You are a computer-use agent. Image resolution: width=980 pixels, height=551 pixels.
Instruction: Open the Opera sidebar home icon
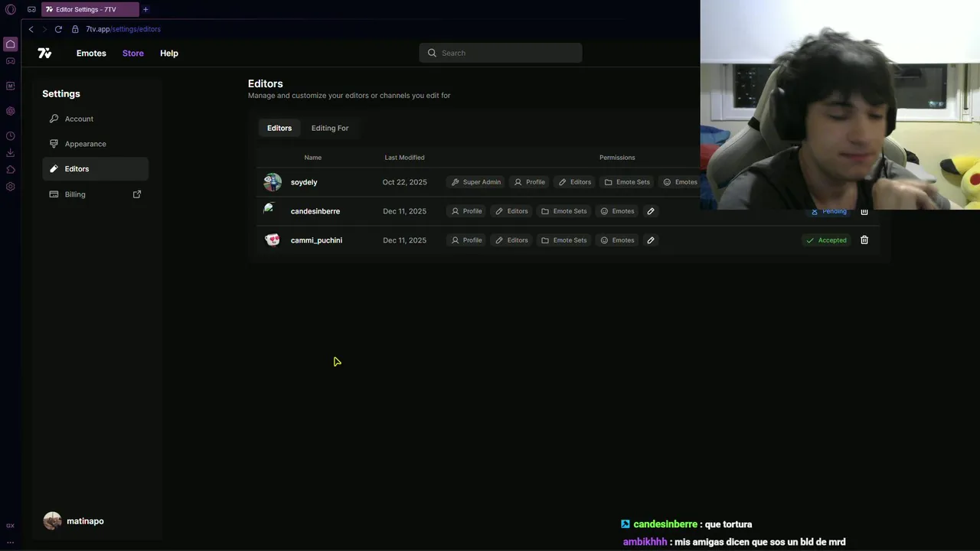(11, 44)
